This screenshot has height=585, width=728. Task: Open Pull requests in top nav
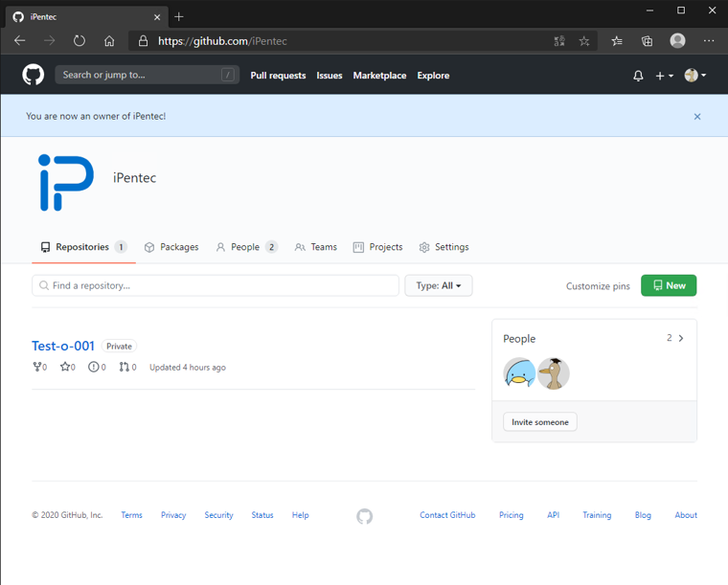[278, 75]
